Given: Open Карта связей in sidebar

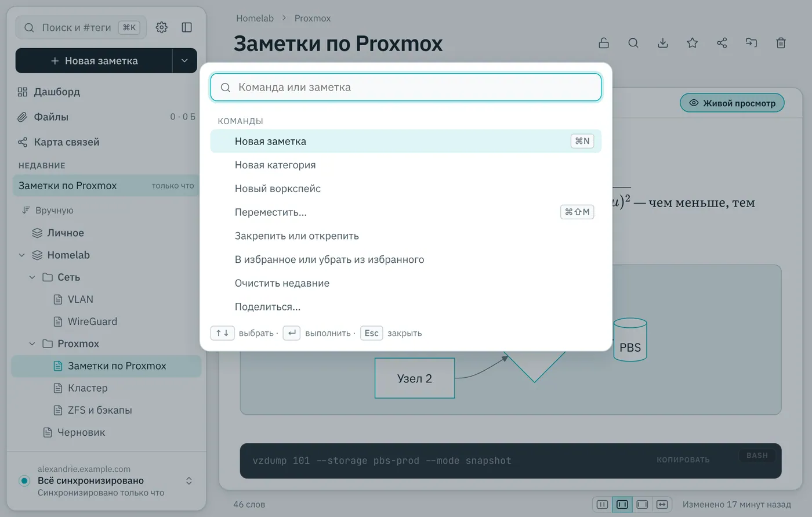Looking at the screenshot, I should [x=106, y=142].
